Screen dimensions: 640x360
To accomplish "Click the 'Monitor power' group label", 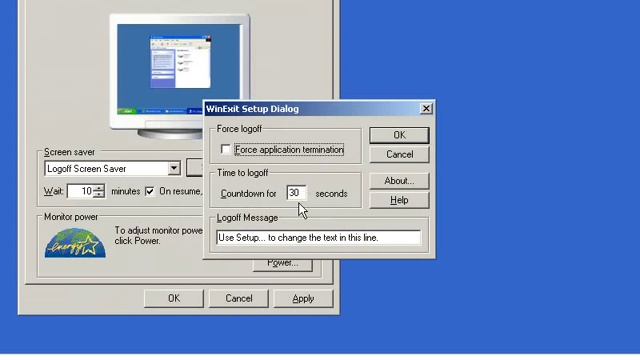I will [71, 217].
